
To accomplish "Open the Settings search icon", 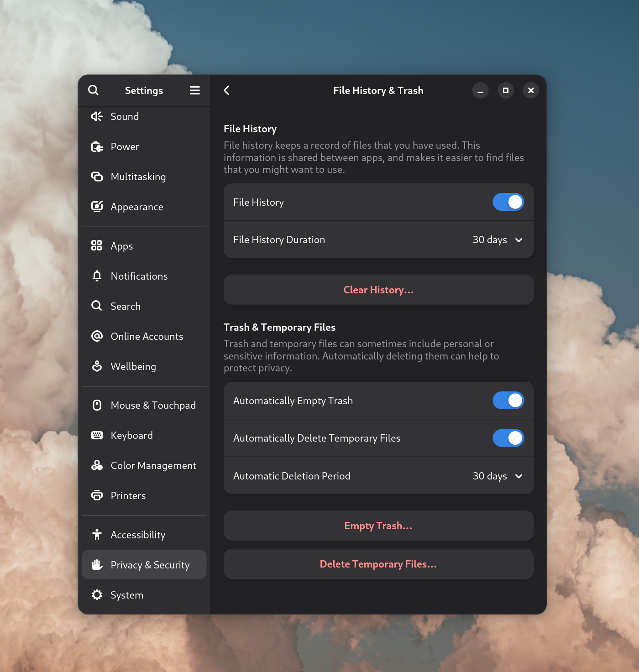I will [93, 90].
